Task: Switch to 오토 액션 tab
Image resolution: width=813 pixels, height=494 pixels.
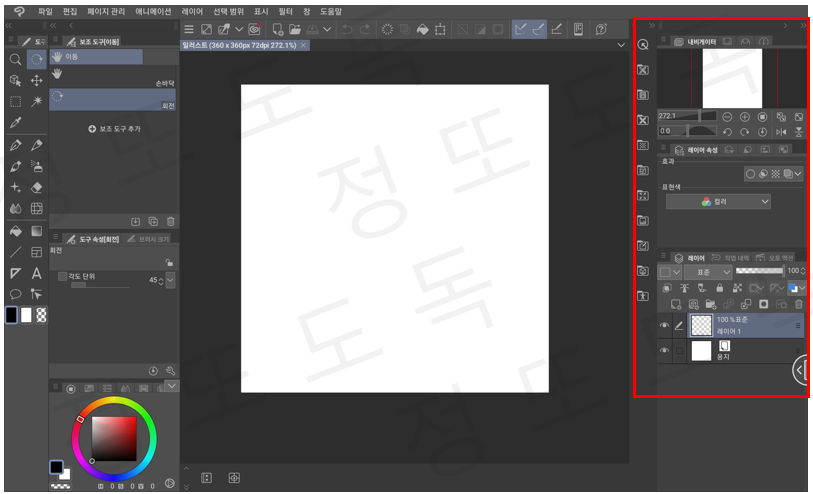Action: point(775,258)
